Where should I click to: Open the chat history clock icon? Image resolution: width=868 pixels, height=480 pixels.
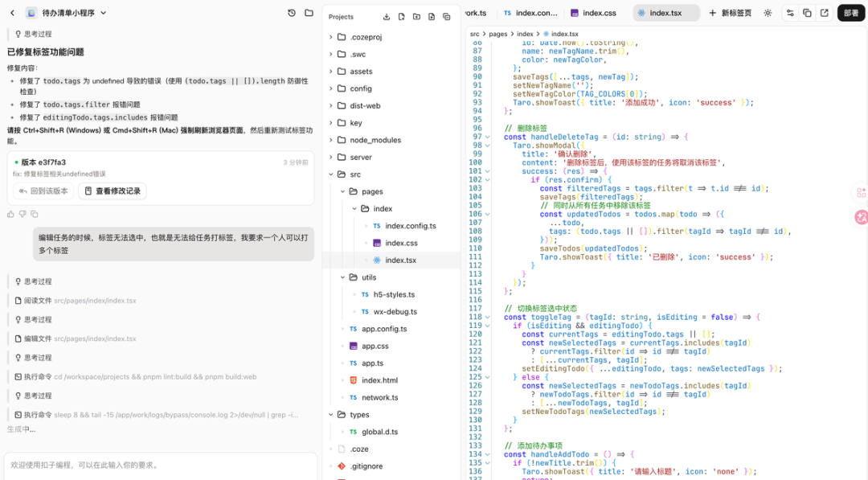click(292, 13)
